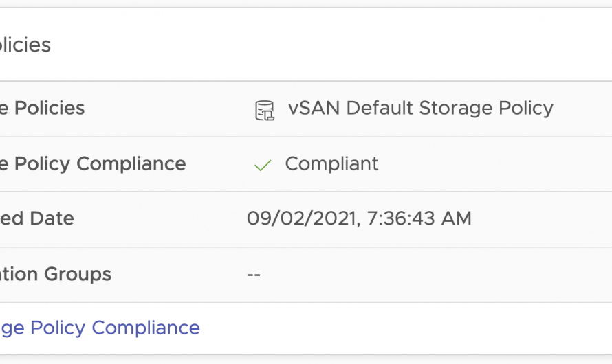Screen dimensions: 612x364
Task: Click the double-dash Groups value
Action: pos(254,275)
